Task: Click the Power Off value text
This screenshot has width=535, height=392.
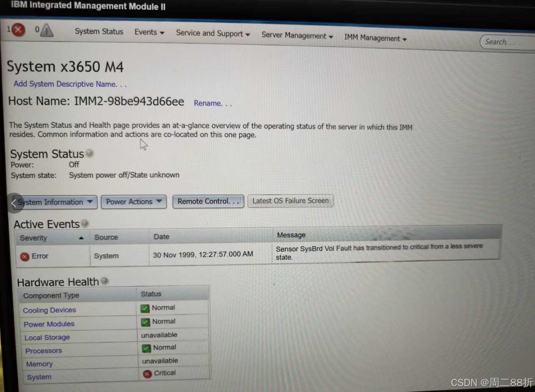Action: pyautogui.click(x=74, y=165)
